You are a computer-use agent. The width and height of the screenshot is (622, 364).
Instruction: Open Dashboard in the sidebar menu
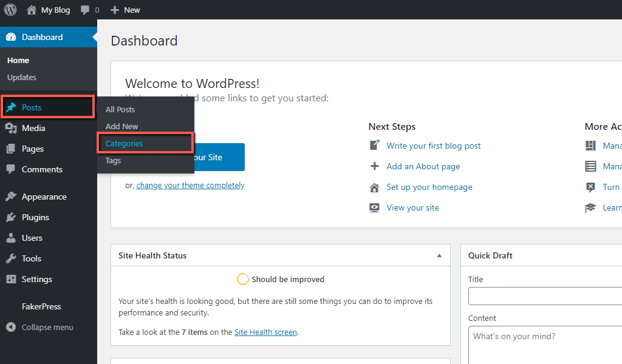point(49,37)
